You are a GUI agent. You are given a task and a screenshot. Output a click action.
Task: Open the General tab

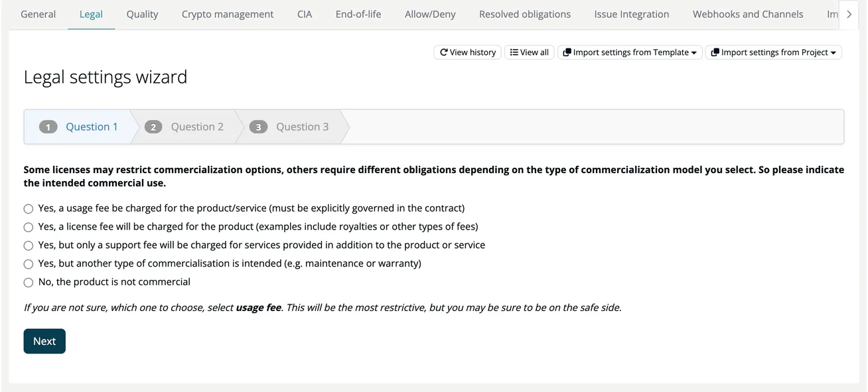click(38, 14)
